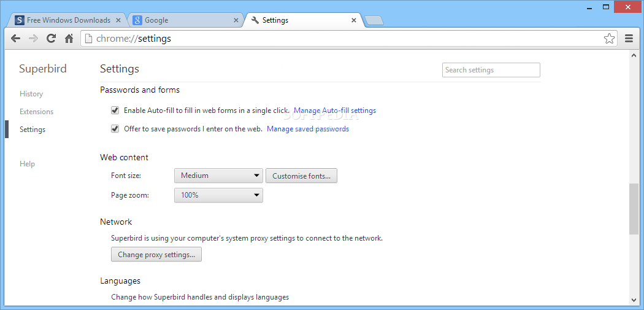644x310 pixels.
Task: Click the Web content heading
Action: (x=124, y=158)
